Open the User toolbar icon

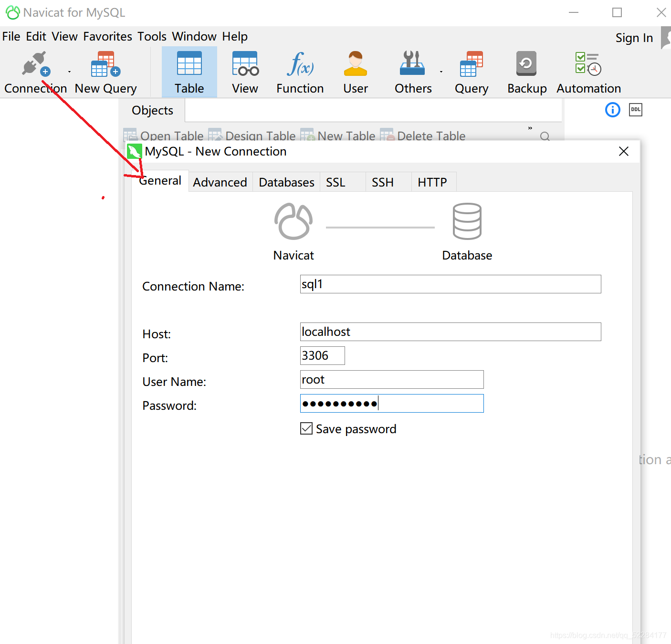point(356,63)
